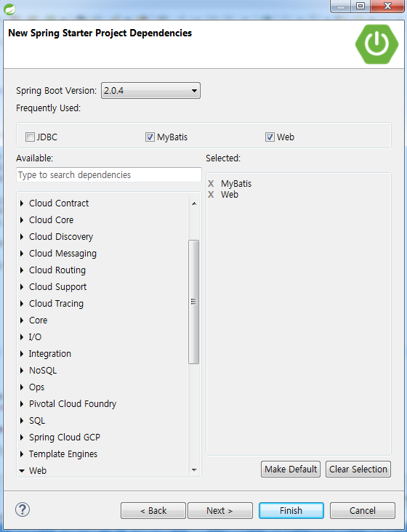Click the Available list scrollbar thumb
This screenshot has width=407, height=532.
[x=193, y=302]
